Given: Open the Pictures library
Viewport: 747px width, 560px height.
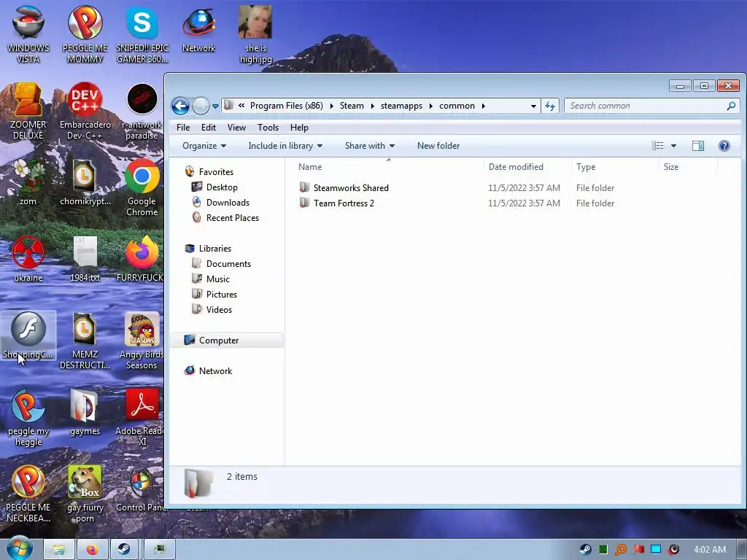Looking at the screenshot, I should [x=222, y=295].
